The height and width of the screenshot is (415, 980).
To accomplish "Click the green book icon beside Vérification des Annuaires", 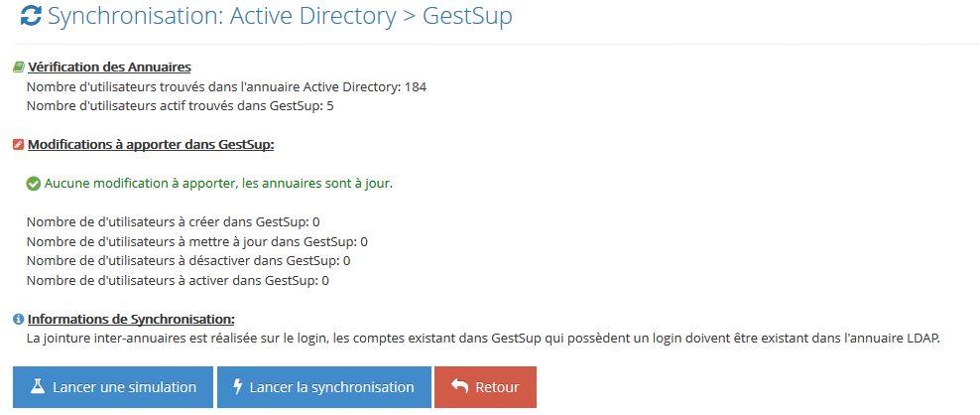I will [19, 67].
